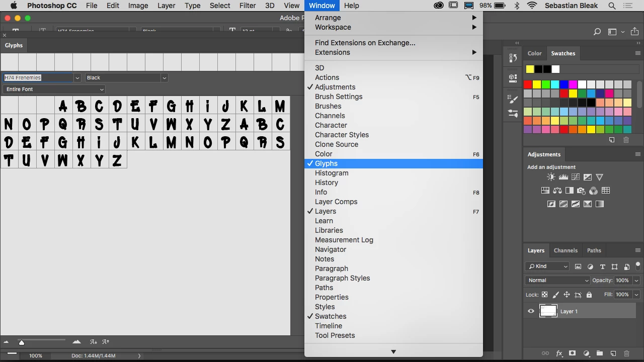
Task: Toggle lock all padlock
Action: [589, 295]
